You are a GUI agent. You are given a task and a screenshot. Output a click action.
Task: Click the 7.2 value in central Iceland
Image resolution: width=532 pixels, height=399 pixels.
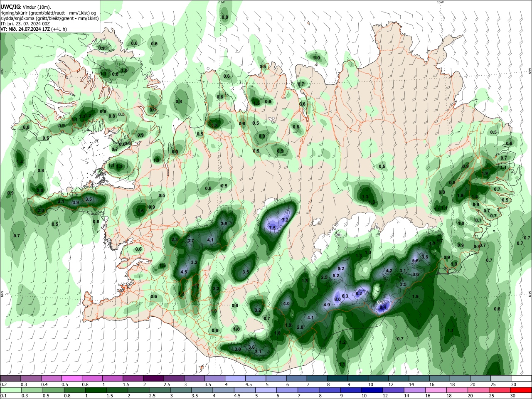pos(285,219)
